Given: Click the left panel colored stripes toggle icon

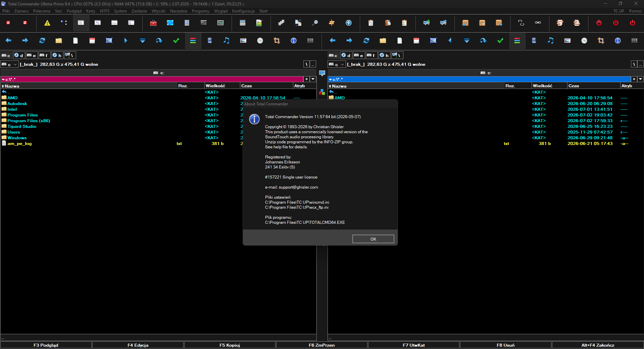Looking at the screenshot, I should click(193, 41).
